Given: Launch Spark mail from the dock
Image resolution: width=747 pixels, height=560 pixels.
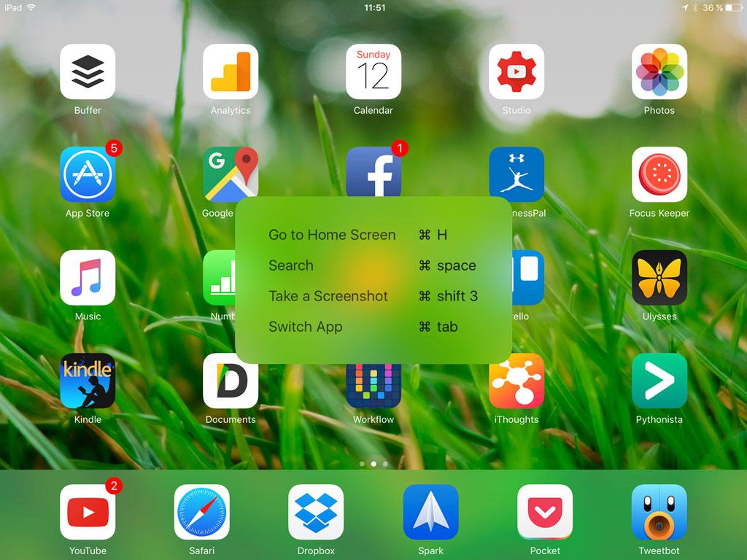Looking at the screenshot, I should pyautogui.click(x=430, y=512).
